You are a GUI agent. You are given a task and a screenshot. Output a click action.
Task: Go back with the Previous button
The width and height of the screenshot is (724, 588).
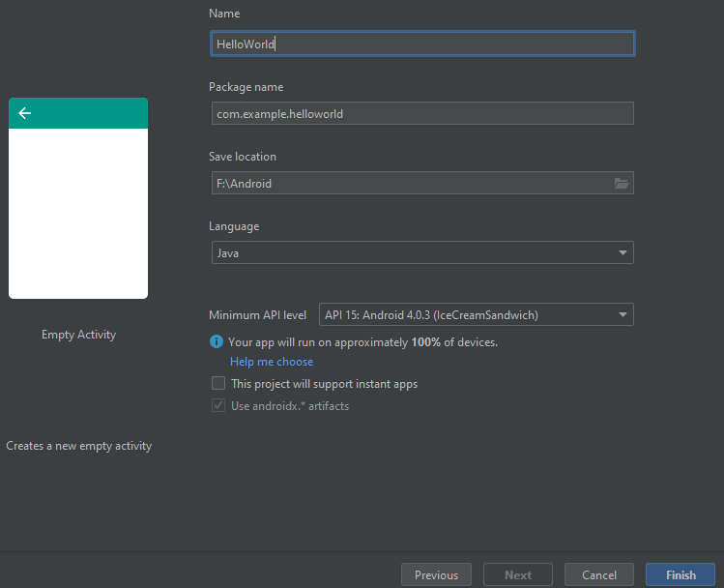pyautogui.click(x=436, y=574)
